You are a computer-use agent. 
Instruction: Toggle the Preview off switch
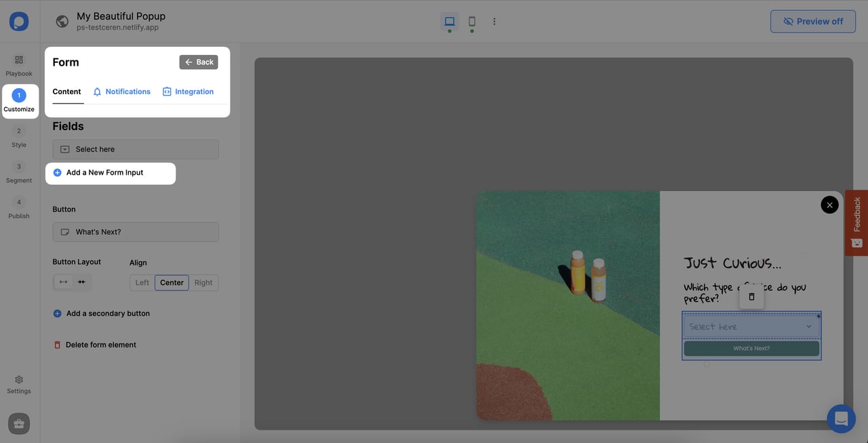(812, 21)
